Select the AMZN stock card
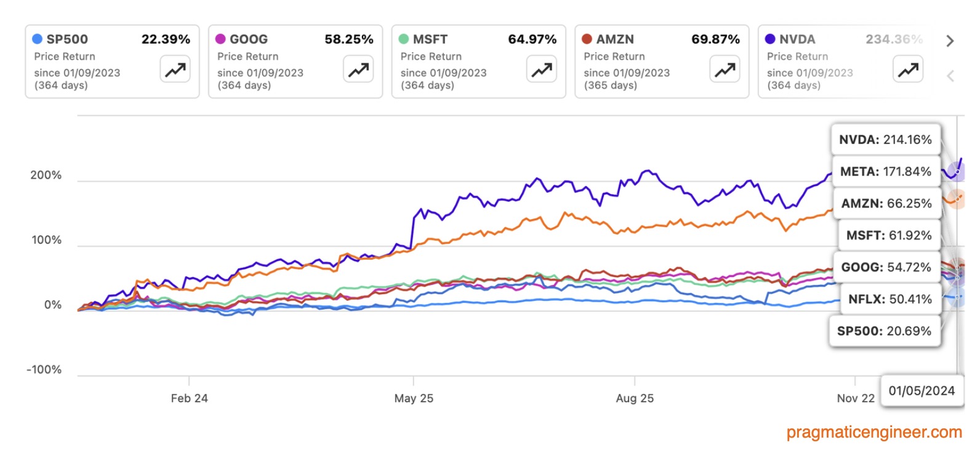This screenshot has height=453, width=980. click(662, 60)
